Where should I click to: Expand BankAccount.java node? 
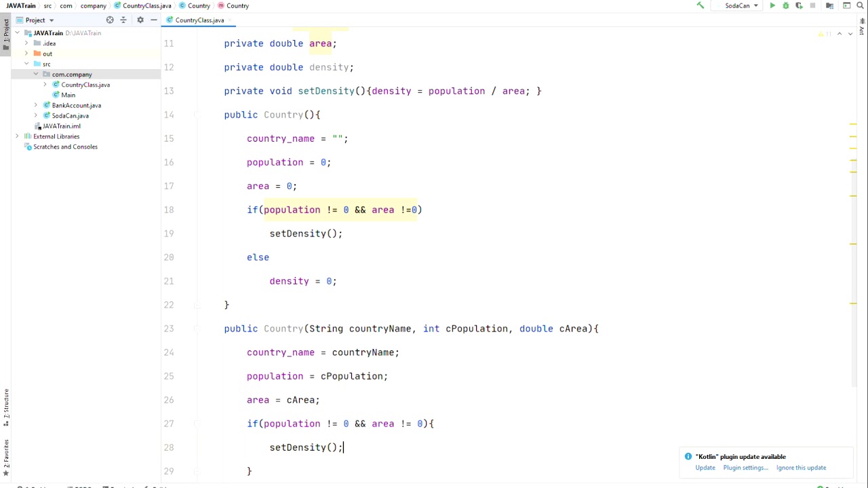[36, 105]
